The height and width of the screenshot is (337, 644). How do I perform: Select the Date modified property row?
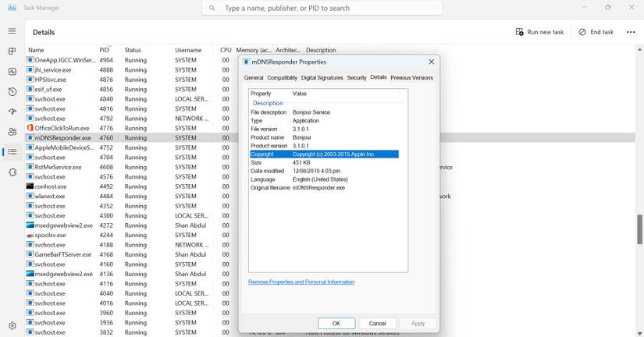pyautogui.click(x=324, y=171)
